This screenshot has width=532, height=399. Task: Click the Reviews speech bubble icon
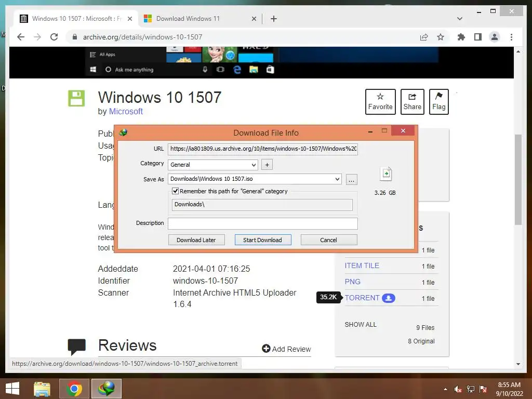click(77, 346)
